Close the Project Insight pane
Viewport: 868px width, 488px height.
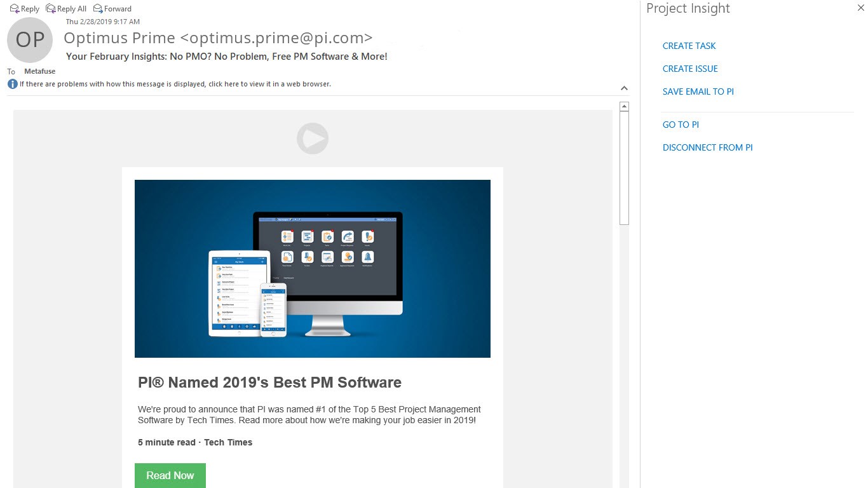click(860, 8)
